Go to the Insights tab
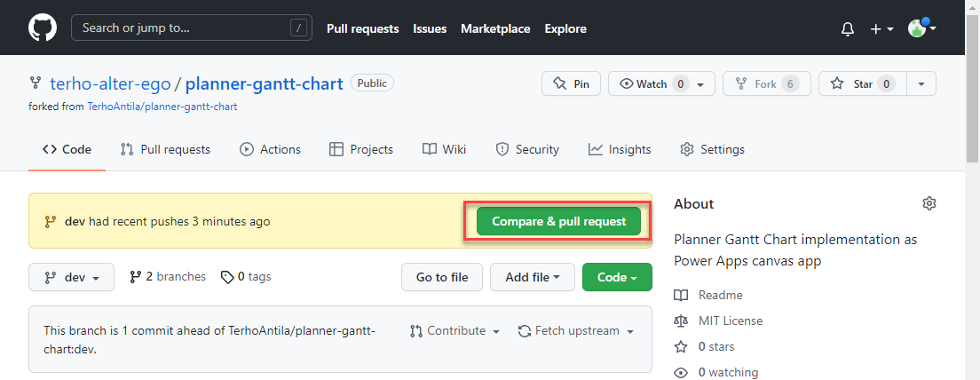 point(619,149)
